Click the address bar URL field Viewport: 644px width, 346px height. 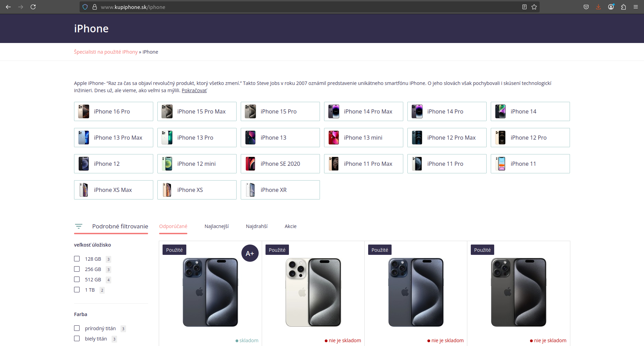pos(310,7)
